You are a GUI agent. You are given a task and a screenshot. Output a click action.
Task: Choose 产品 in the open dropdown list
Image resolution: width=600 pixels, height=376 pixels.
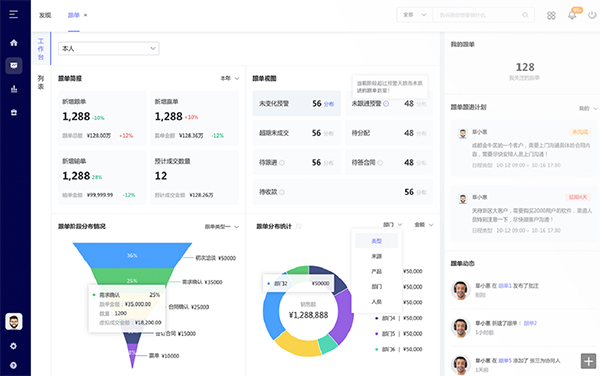coord(377,272)
